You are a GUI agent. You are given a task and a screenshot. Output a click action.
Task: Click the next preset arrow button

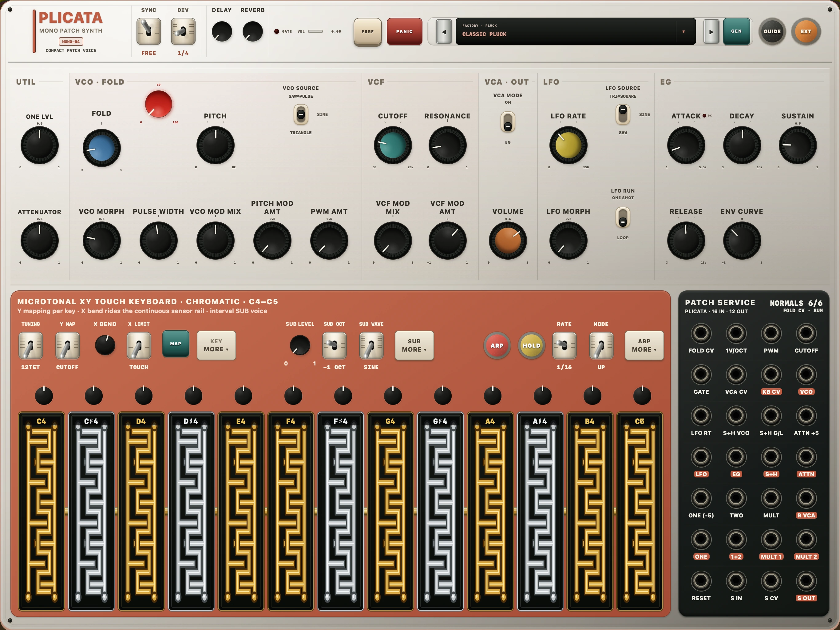(x=711, y=32)
